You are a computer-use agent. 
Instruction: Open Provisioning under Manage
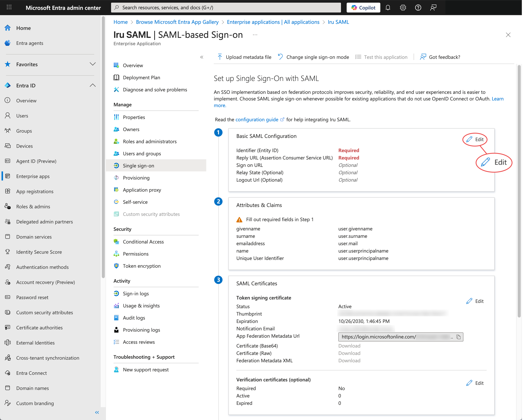pyautogui.click(x=136, y=178)
